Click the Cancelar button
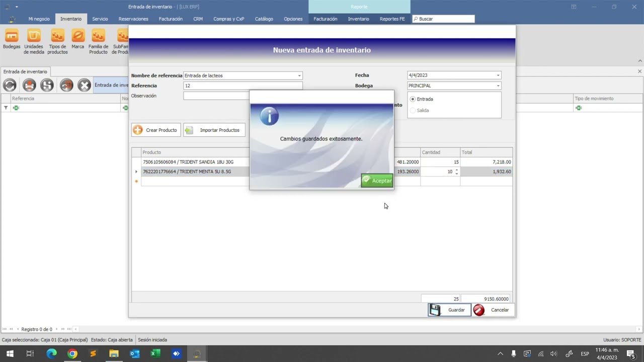The image size is (644, 362). coord(493,310)
